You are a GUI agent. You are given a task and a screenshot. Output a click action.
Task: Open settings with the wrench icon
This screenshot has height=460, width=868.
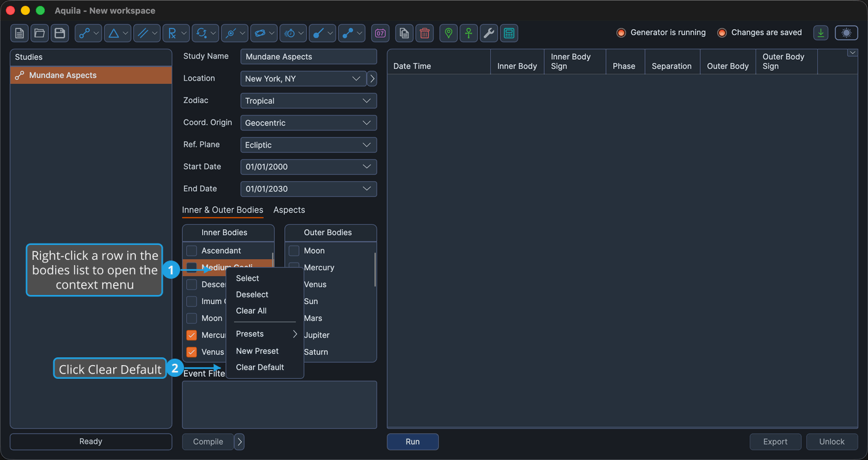point(489,33)
